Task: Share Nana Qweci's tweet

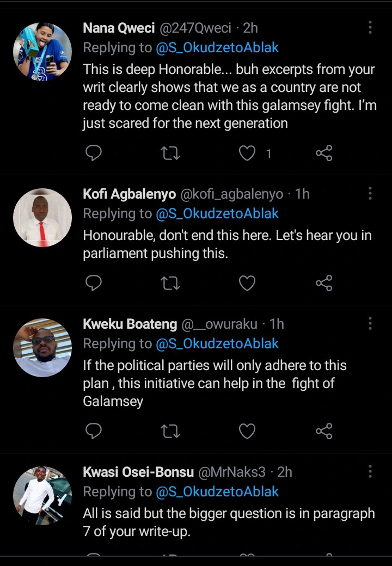Action: coord(324,153)
